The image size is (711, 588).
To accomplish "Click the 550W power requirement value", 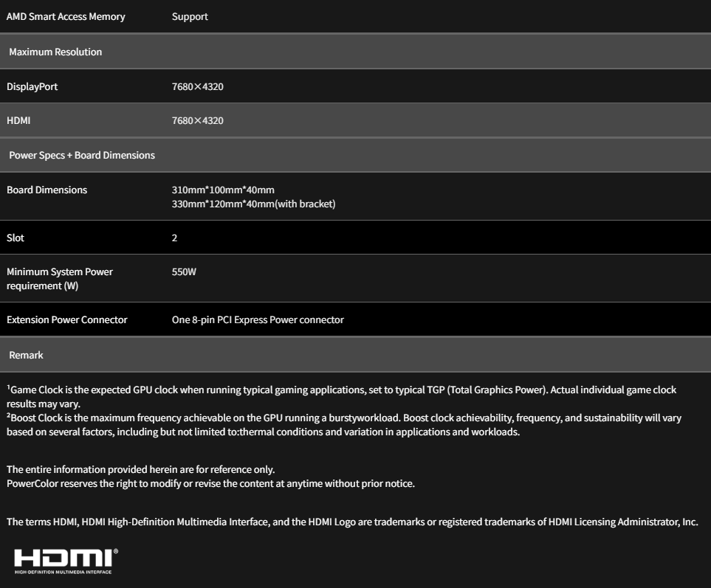I will pos(184,272).
